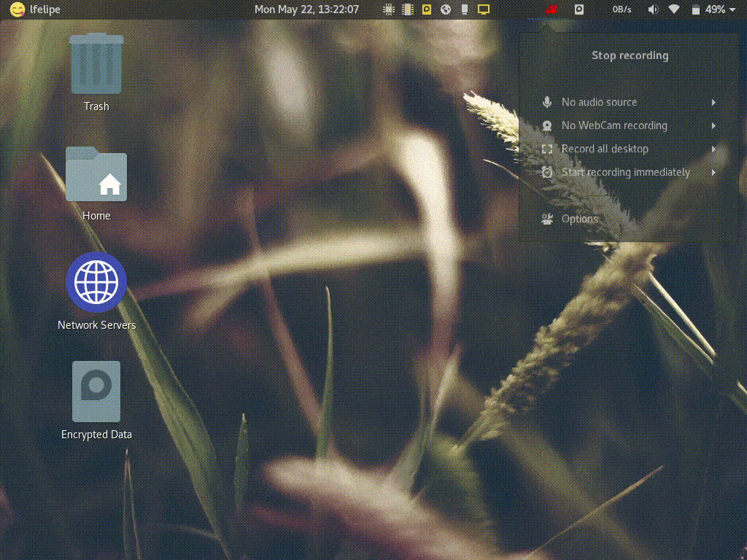Expand the system menu arrow
The width and height of the screenshot is (747, 560).
tap(732, 9)
